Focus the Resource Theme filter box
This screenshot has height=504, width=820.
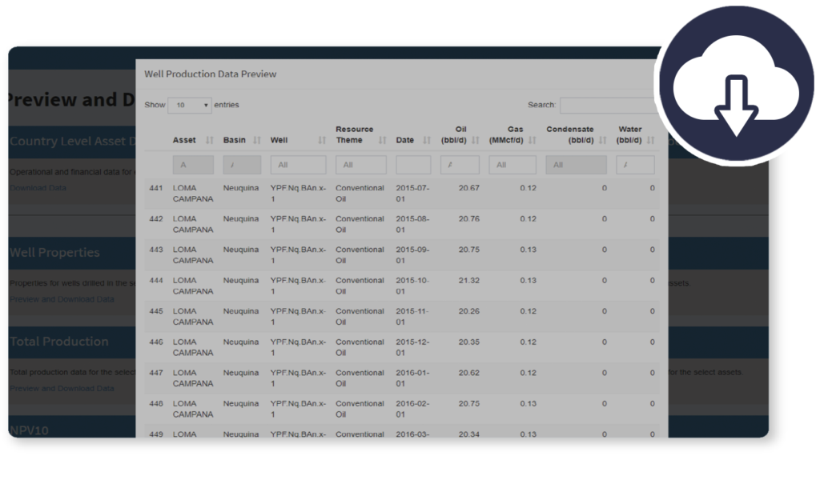[360, 165]
